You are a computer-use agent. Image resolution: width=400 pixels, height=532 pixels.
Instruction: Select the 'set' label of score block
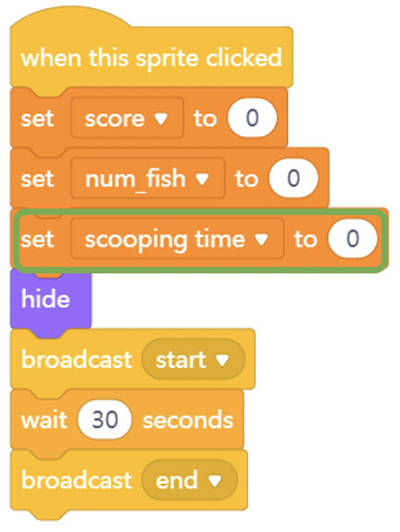(37, 119)
